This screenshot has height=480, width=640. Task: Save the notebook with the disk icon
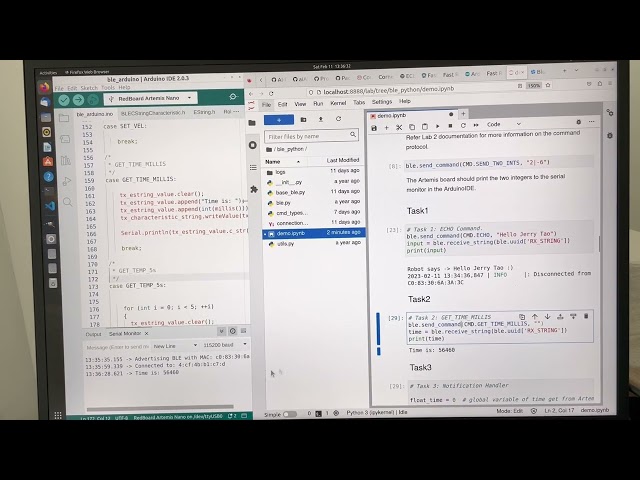click(x=374, y=128)
